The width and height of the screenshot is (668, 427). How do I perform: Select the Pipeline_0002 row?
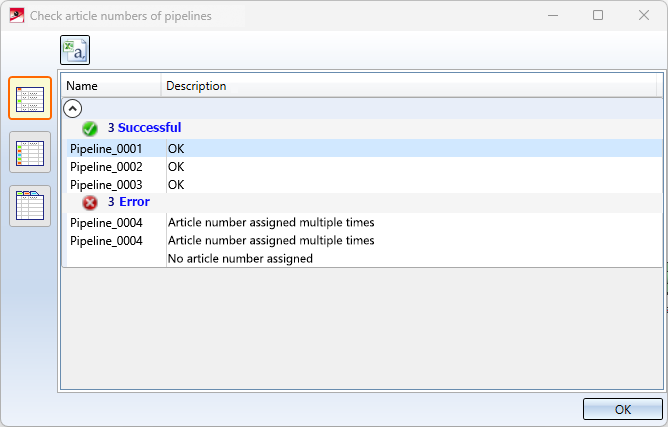pyautogui.click(x=106, y=167)
